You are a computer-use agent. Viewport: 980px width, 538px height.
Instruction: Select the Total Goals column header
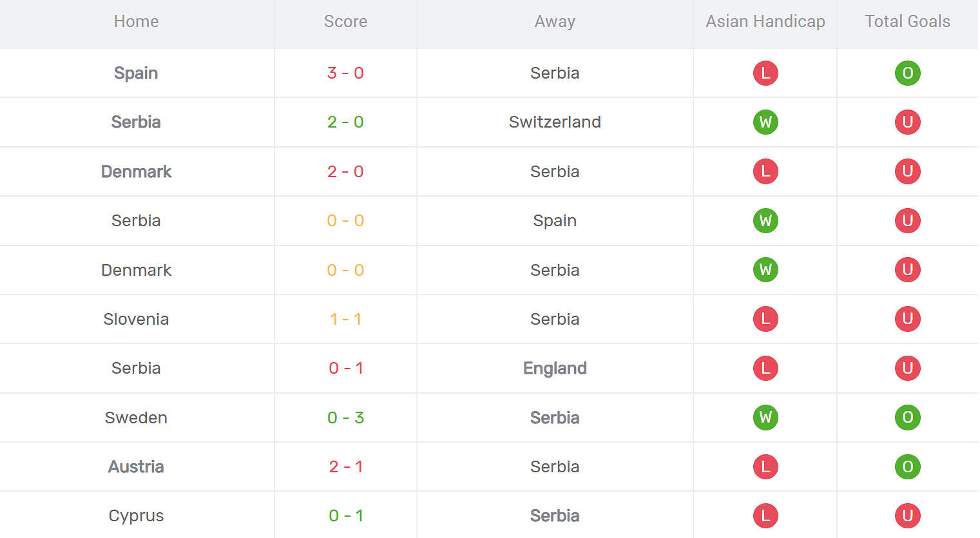(x=907, y=21)
